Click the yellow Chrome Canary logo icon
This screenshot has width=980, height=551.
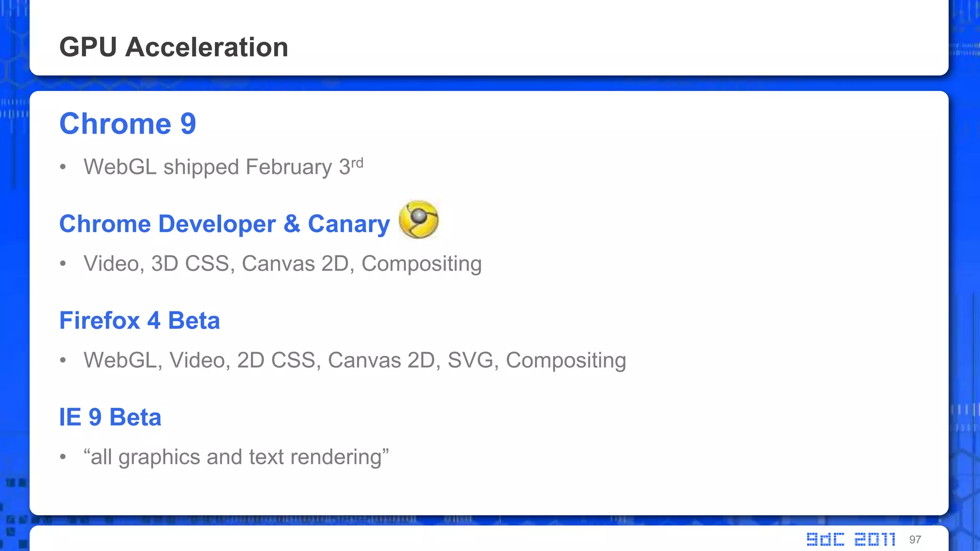click(419, 219)
